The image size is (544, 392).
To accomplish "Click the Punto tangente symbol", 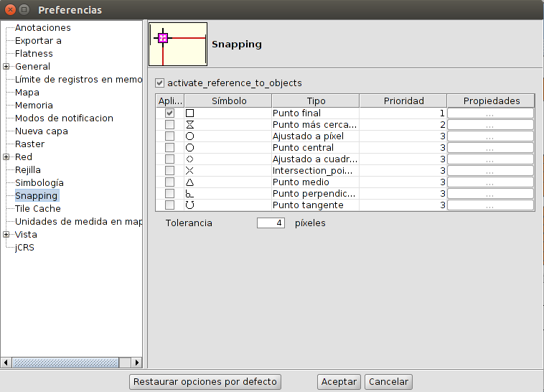I will (190, 205).
